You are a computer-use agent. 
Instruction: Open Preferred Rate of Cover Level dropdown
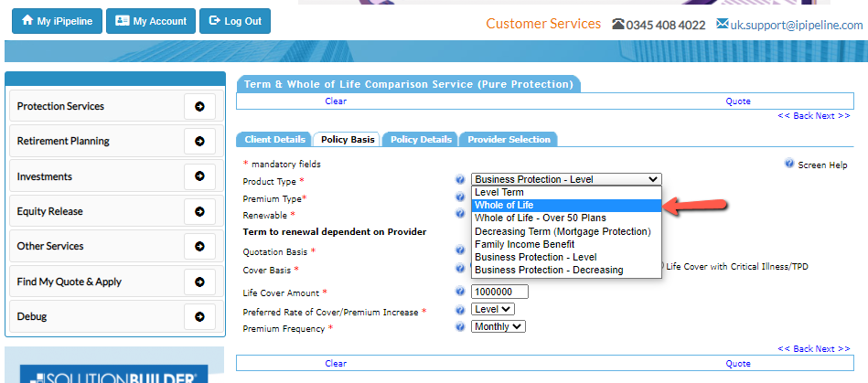click(493, 310)
